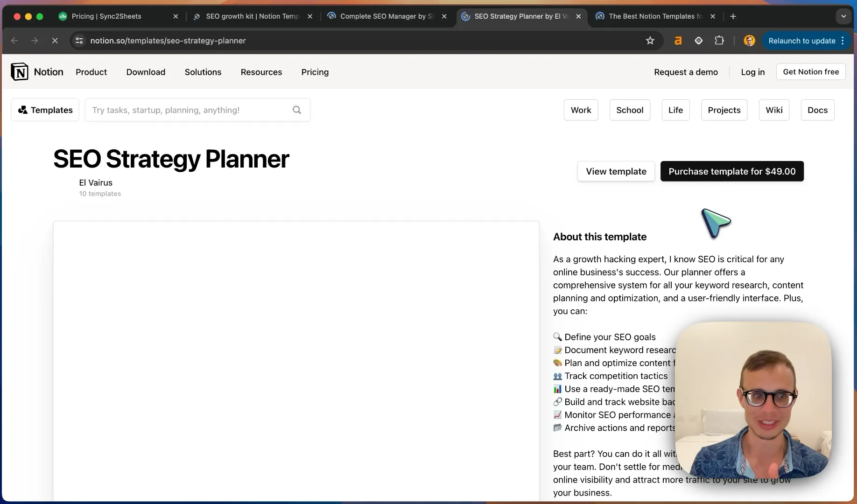The image size is (857, 504).
Task: Click the Templates button
Action: click(45, 110)
